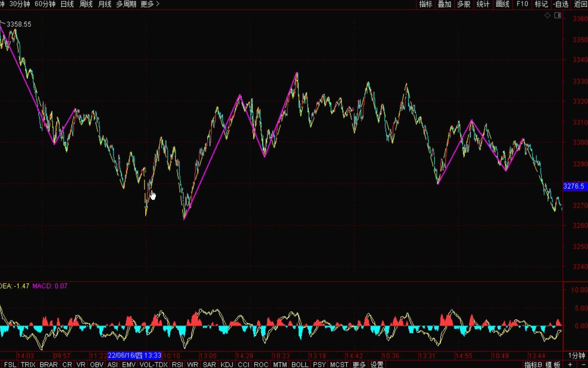Image resolution: width=588 pixels, height=368 pixels.
Task: Switch to 60分钟 period
Action: point(45,4)
